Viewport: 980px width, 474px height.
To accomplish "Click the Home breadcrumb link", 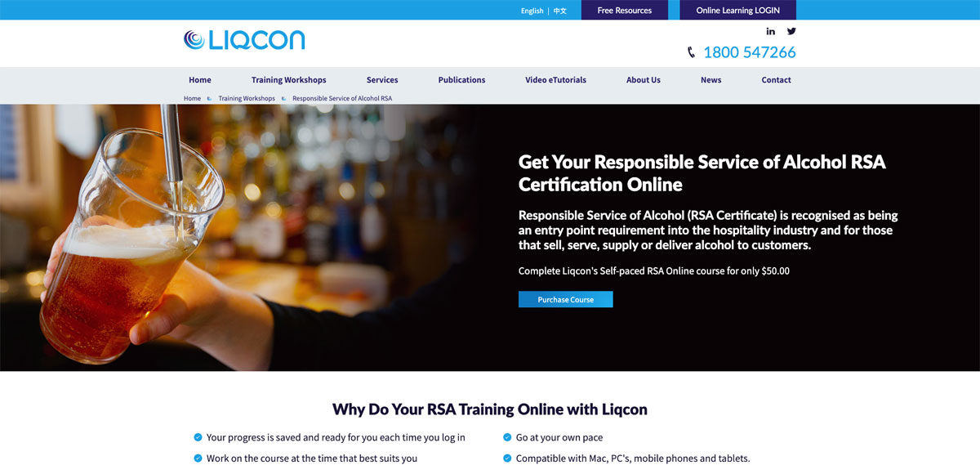I will (x=192, y=98).
